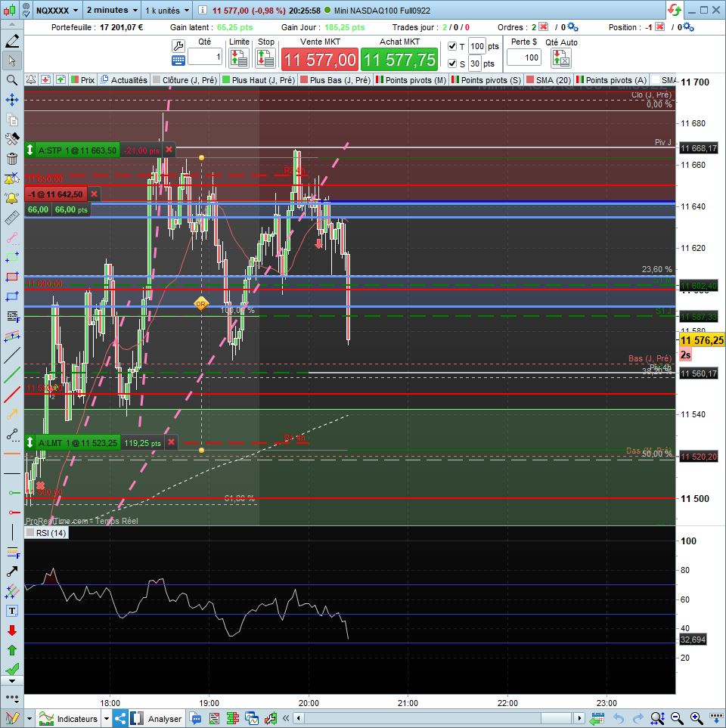This screenshot has height=728, width=726.
Task: Cancel the A:STP 1@11 663,50 order
Action: [169, 150]
